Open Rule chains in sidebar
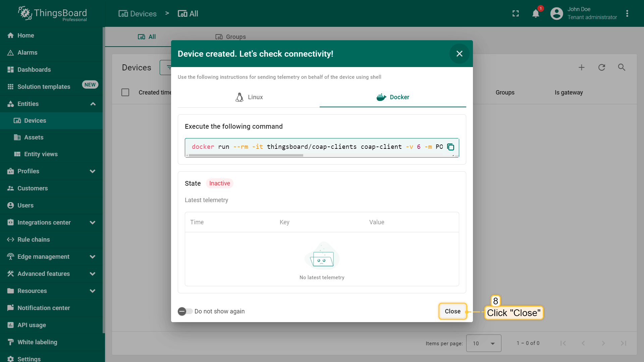644x362 pixels. pyautogui.click(x=34, y=240)
